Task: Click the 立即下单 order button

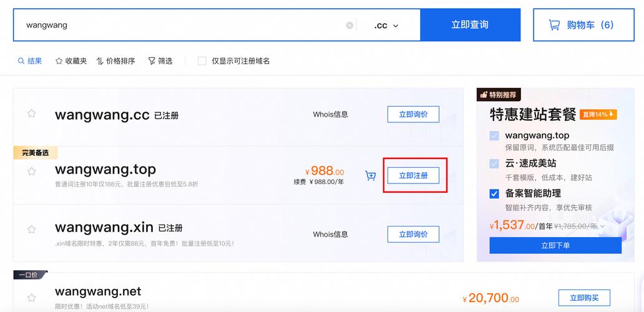Action: click(x=555, y=245)
